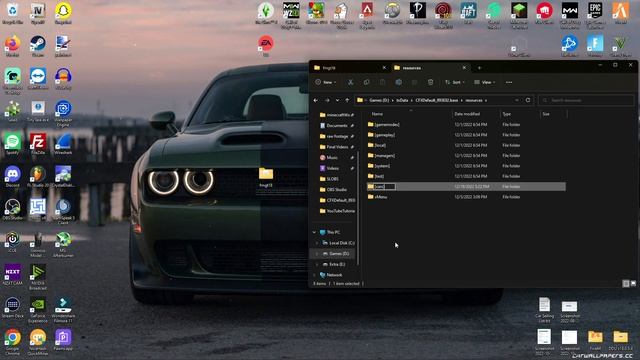
Task: Open the Sims 4 desktop shortcut
Action: point(266,13)
